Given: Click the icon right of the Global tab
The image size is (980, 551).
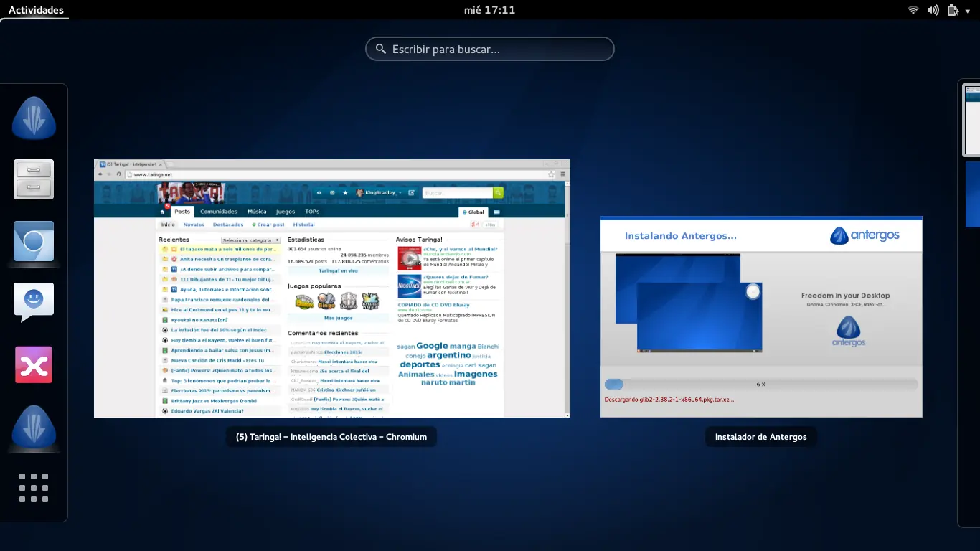Looking at the screenshot, I should (497, 212).
